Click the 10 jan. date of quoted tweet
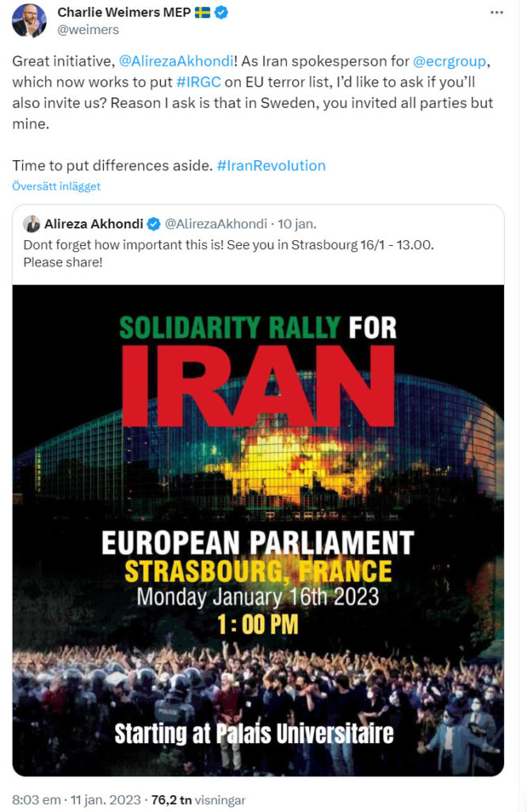Image resolution: width=527 pixels, height=812 pixels. [296, 224]
